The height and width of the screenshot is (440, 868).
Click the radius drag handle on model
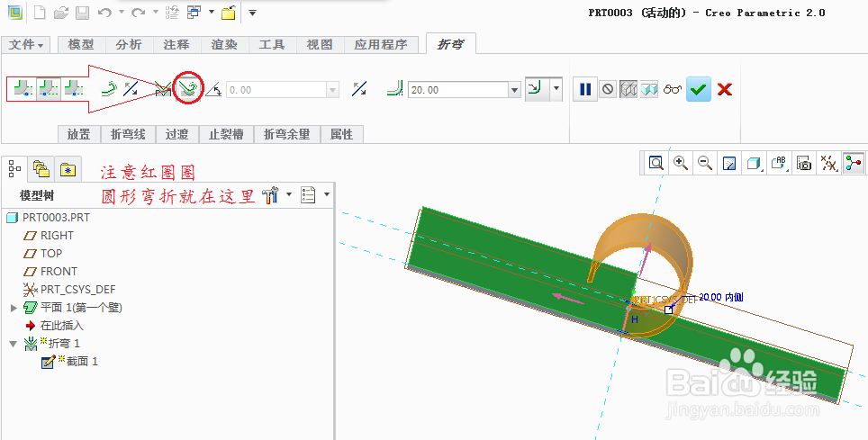[669, 310]
